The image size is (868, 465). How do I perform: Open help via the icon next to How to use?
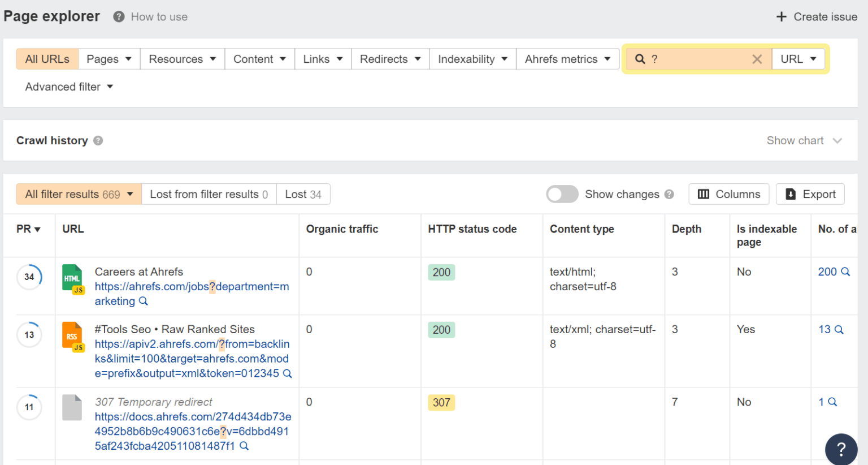pyautogui.click(x=118, y=16)
